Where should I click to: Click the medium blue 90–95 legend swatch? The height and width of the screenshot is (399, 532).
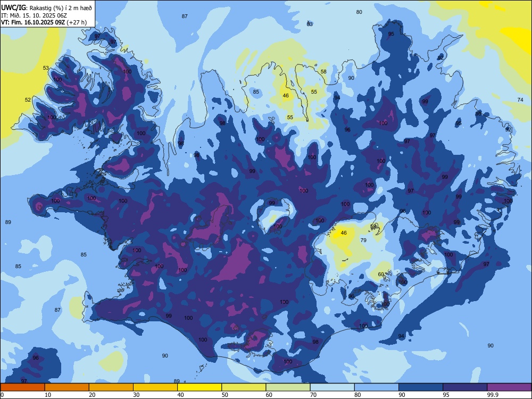click(x=421, y=387)
